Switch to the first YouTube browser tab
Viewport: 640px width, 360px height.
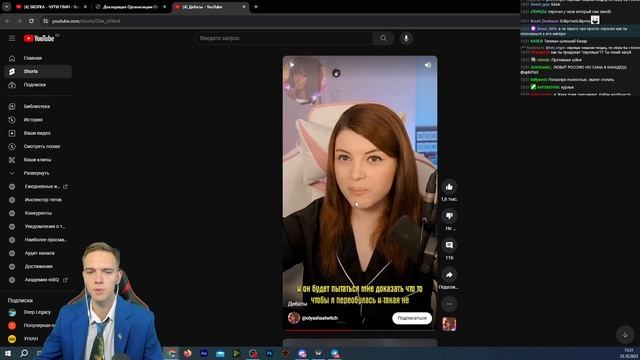tap(51, 7)
